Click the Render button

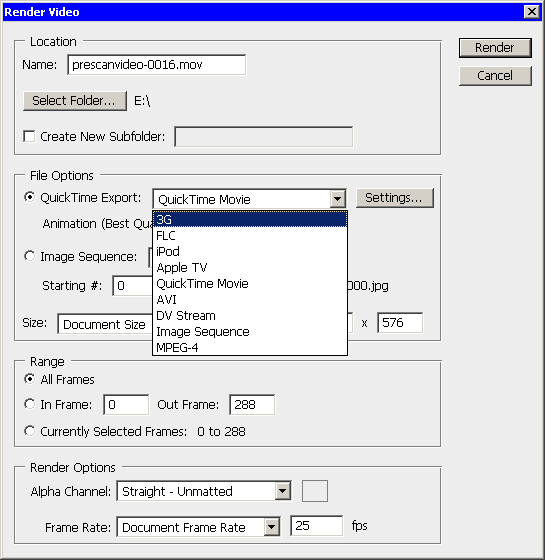coord(495,48)
